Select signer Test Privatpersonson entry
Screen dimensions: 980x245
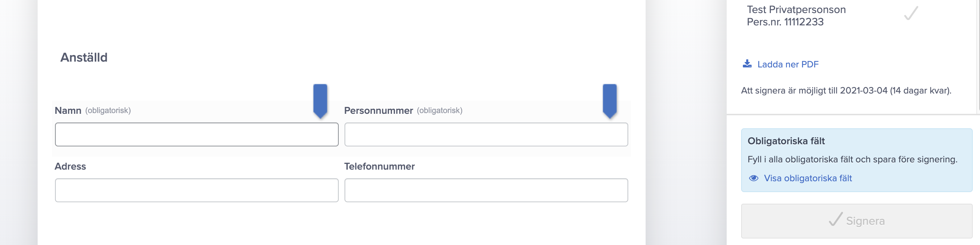[796, 16]
